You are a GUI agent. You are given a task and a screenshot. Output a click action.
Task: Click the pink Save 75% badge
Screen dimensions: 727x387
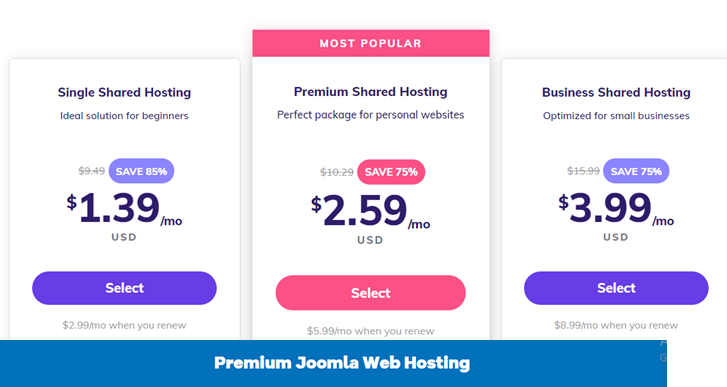(x=391, y=172)
